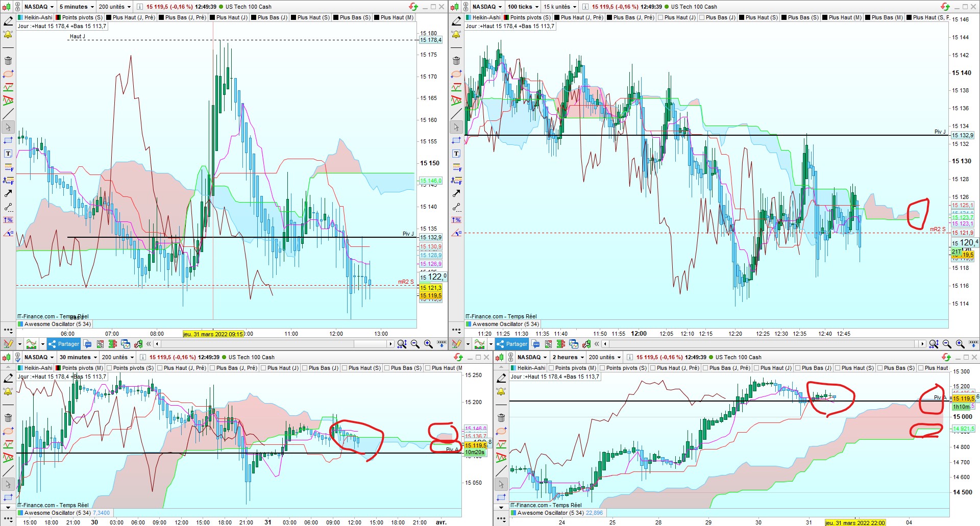The height and width of the screenshot is (526, 980).
Task: Click the info icon in 100 ticks window header
Action: (x=586, y=7)
